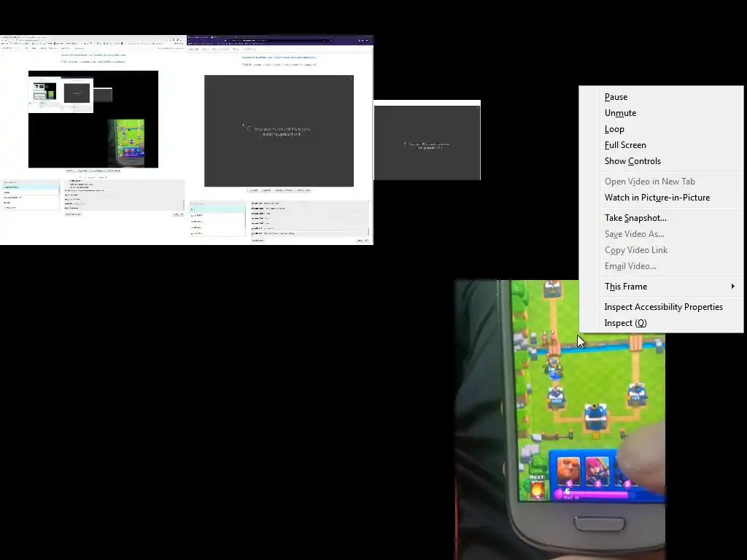This screenshot has height=560, width=747.
Task: Choose Inspect (Q) in the context menu
Action: 661,323
